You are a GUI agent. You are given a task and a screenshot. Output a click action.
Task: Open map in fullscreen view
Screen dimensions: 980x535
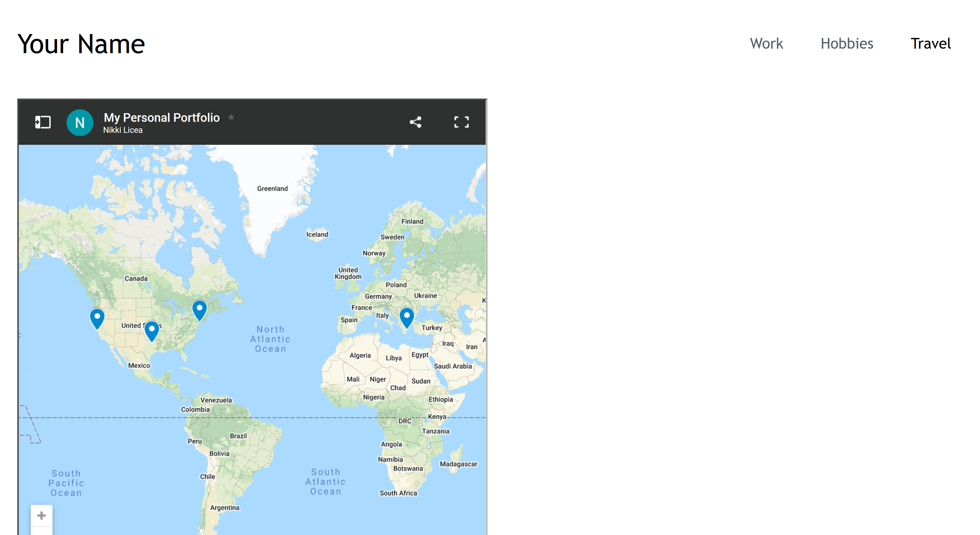point(461,122)
